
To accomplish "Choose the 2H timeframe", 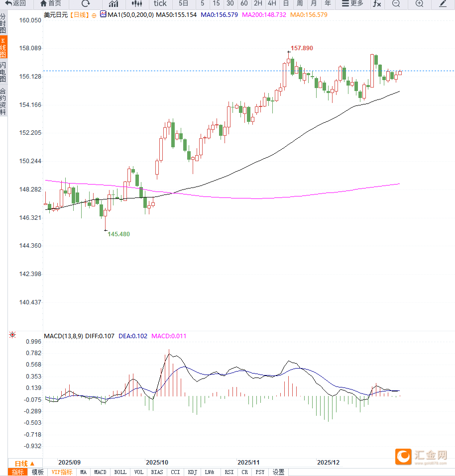I will click(258, 3).
